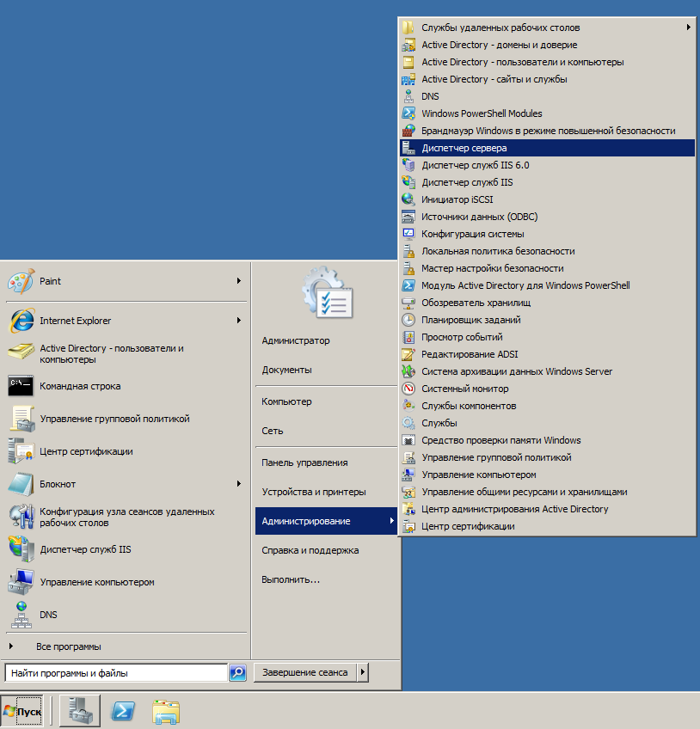Image resolution: width=700 pixels, height=729 pixels.
Task: Click the Администрирование menu item
Action: click(x=326, y=521)
